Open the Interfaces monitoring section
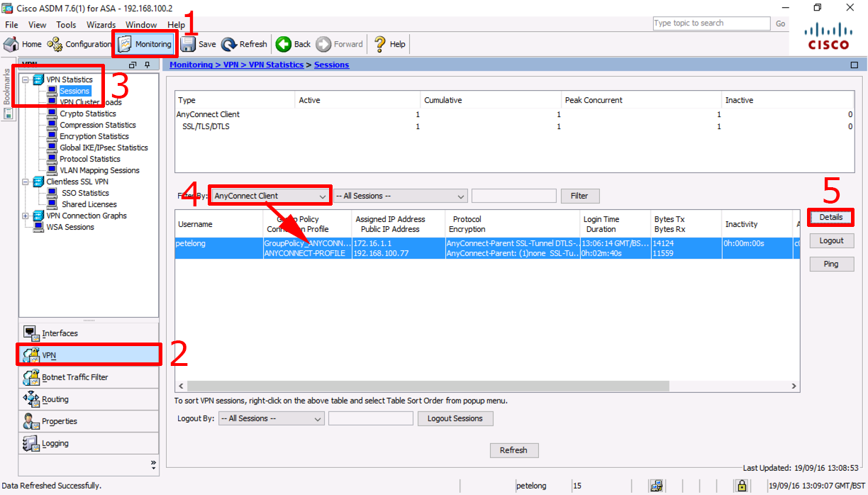 coord(89,333)
